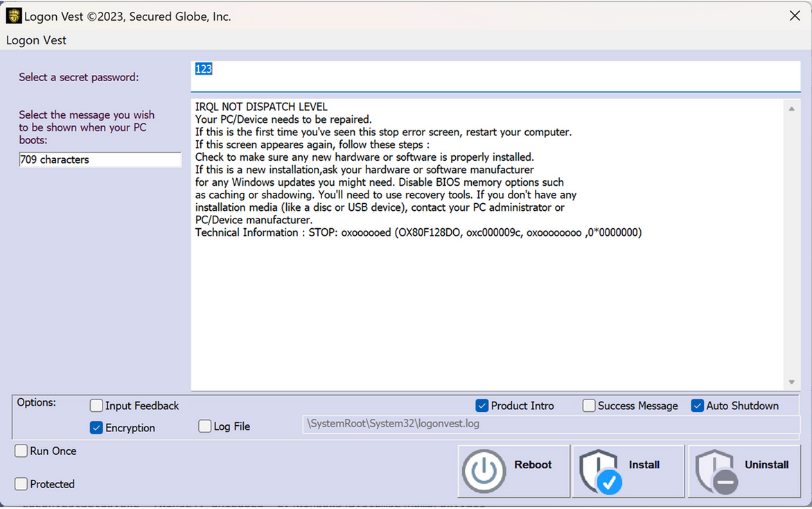Click the 'IRQL NOT DISPATCH LEVEL' line
Screen dimensions: 812x509
point(261,107)
